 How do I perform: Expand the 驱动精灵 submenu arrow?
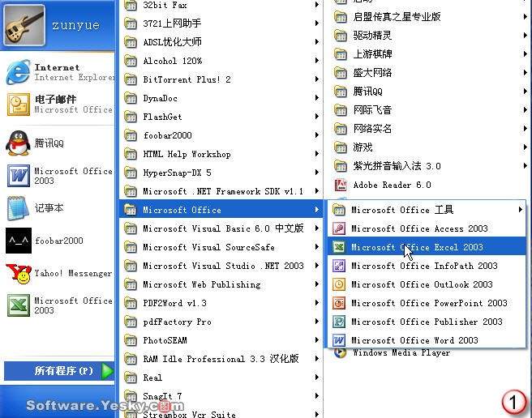[526, 36]
